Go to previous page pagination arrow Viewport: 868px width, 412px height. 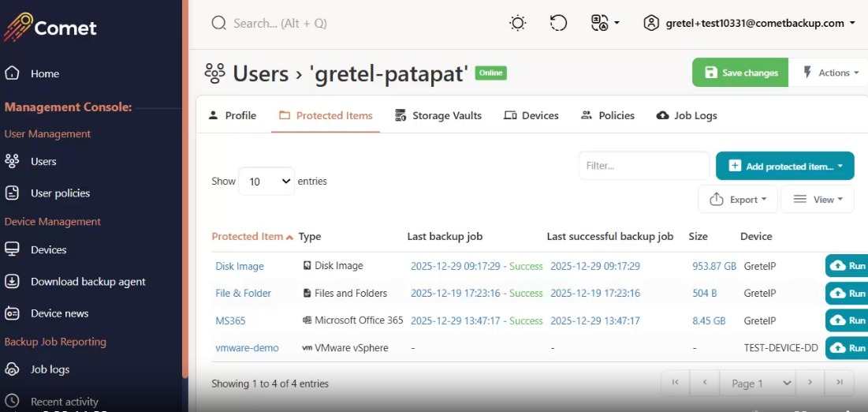click(x=705, y=383)
